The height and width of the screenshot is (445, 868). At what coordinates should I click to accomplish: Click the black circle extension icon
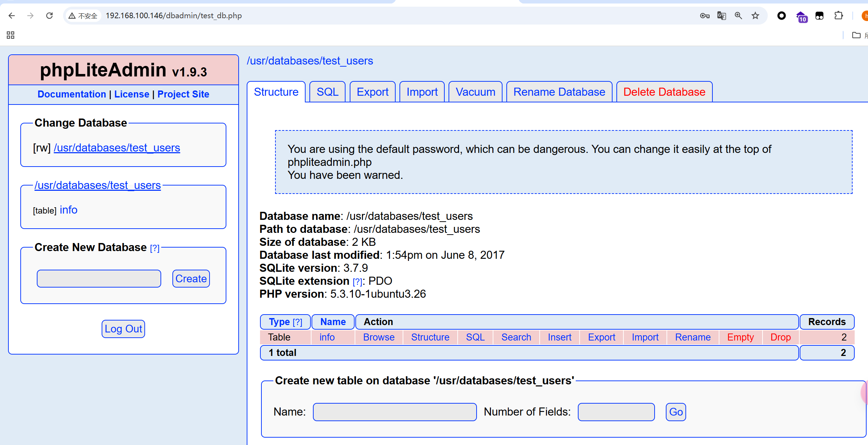click(781, 16)
